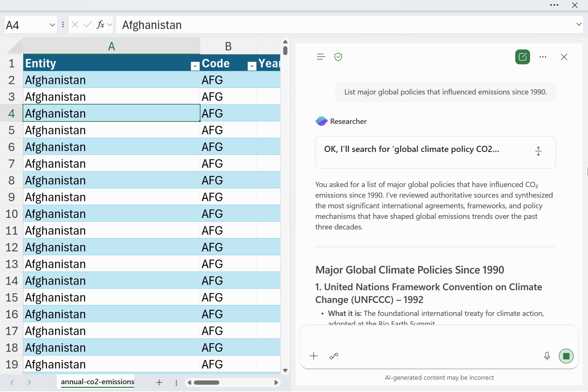
Task: Open the Entity column filter dropdown
Action: [x=195, y=66]
